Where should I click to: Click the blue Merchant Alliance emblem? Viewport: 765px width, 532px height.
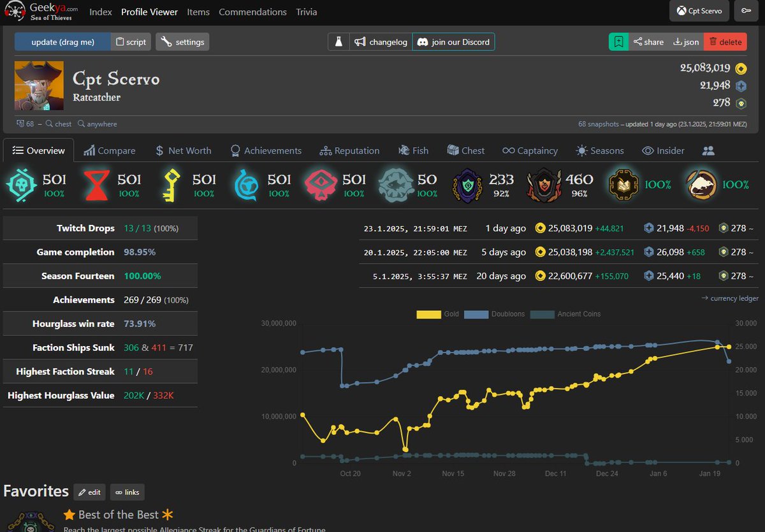(x=245, y=185)
